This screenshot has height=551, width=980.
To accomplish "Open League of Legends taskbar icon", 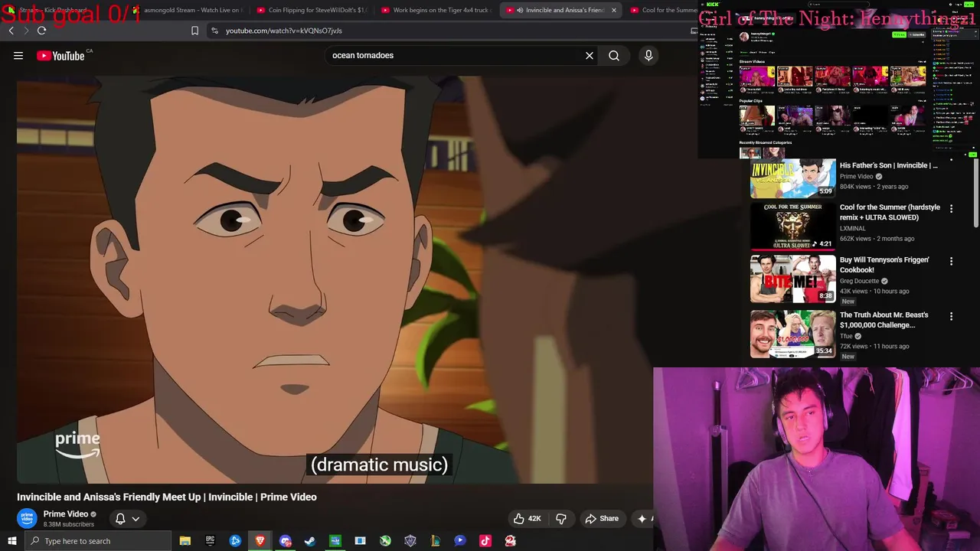I will pos(436,541).
